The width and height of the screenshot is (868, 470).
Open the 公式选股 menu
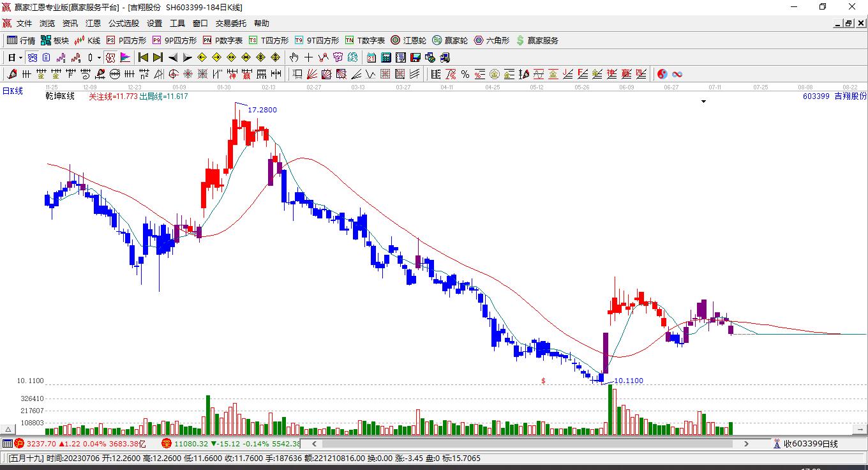click(124, 24)
